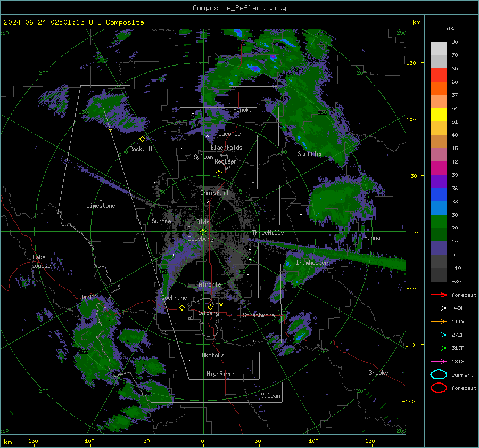
Task: Click the Airdrie label
Action: point(210,284)
